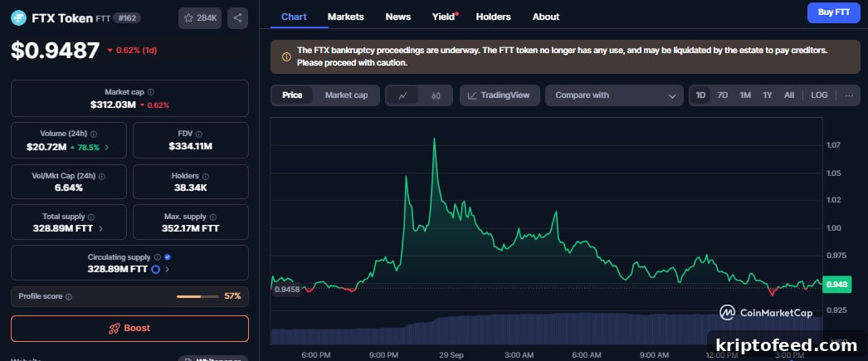This screenshot has width=868, height=361.
Task: Click info icon next to Max. supply
Action: (x=213, y=217)
